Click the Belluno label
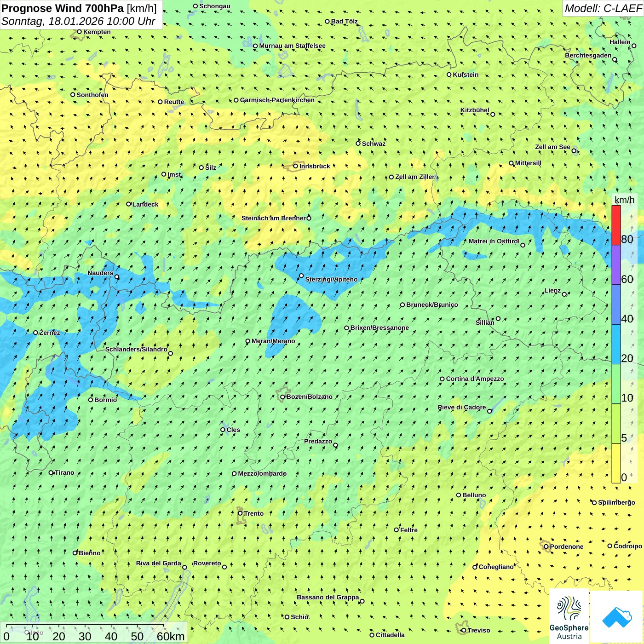 [x=474, y=495]
